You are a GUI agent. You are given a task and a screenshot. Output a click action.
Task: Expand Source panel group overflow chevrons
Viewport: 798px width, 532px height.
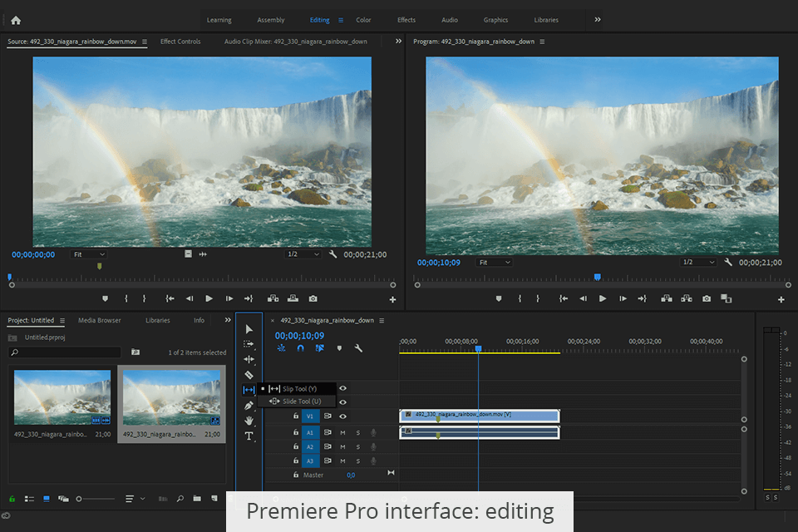coord(398,42)
